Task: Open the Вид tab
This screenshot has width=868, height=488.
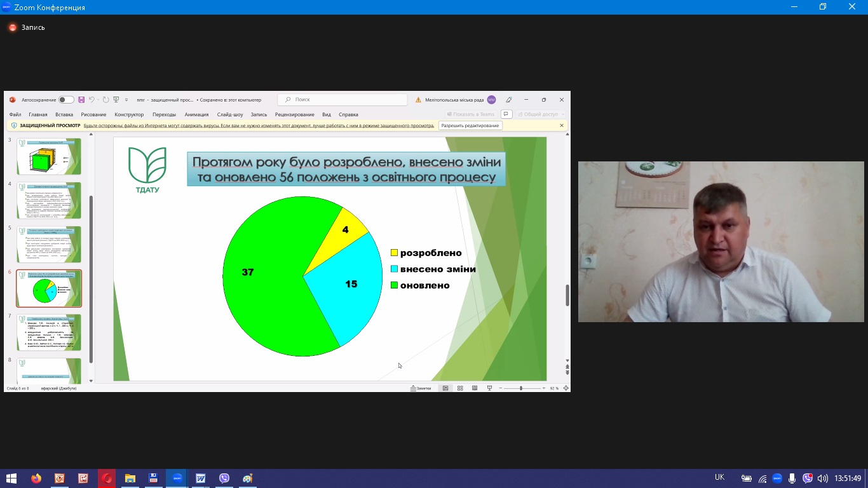Action: click(x=327, y=114)
